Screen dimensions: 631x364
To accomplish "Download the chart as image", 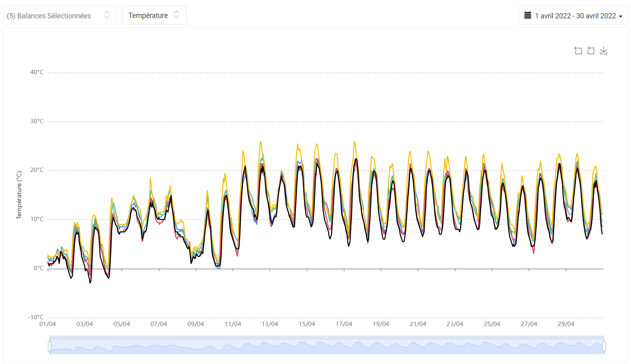I will tap(603, 51).
